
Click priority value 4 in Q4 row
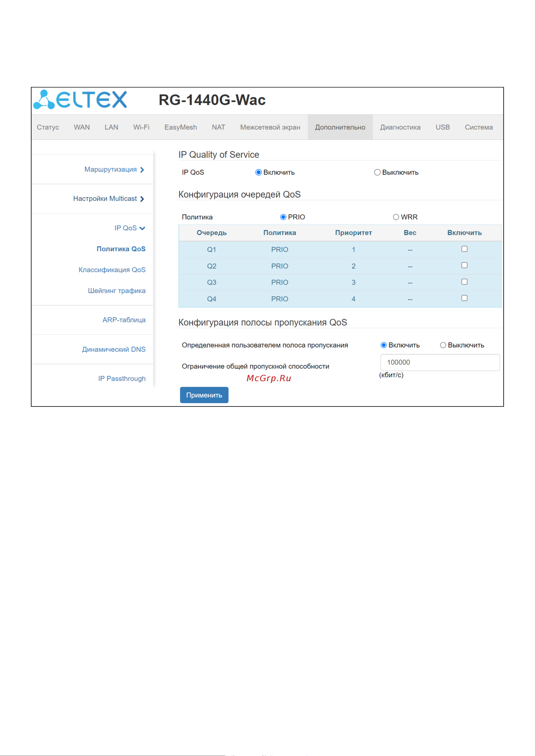pos(353,299)
